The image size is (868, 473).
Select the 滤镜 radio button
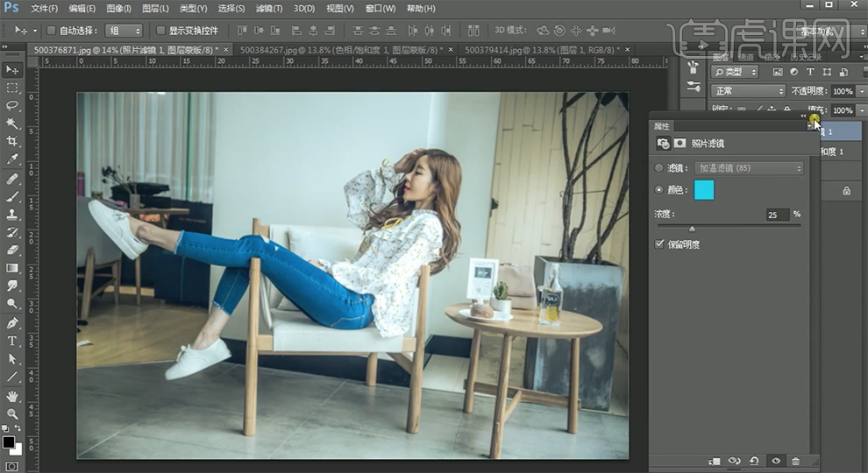click(x=660, y=167)
